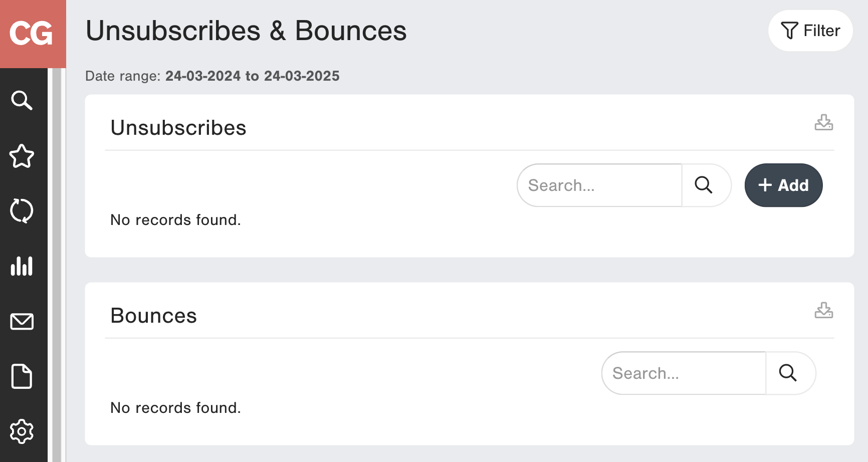
Task: Focus the Bounces search field
Action: (684, 373)
